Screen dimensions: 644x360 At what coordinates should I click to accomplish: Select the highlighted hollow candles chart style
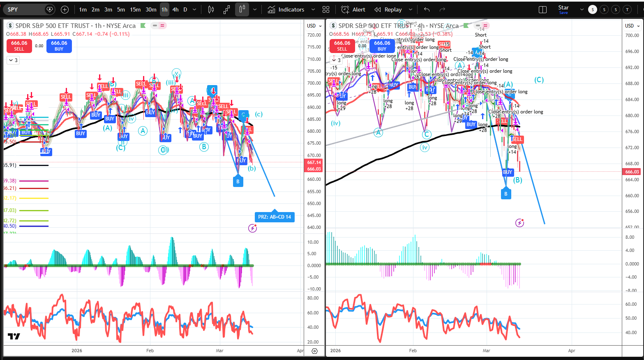coord(242,9)
